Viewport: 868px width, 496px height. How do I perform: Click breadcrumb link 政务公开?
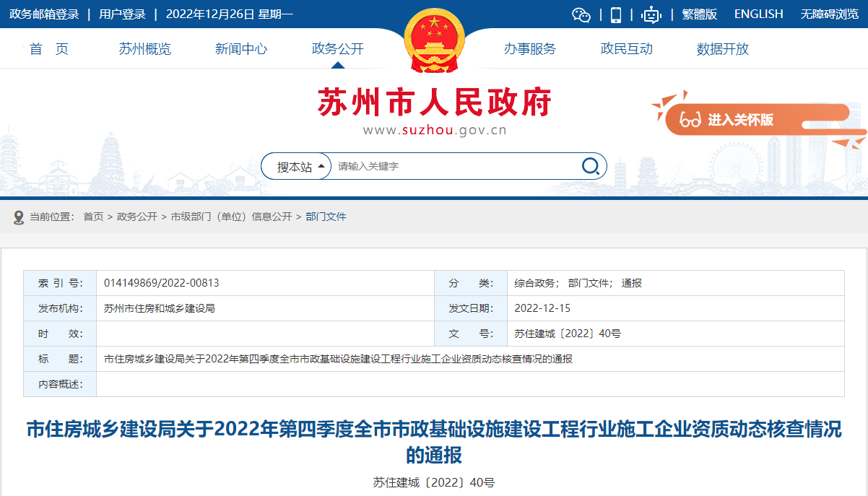[x=137, y=217]
